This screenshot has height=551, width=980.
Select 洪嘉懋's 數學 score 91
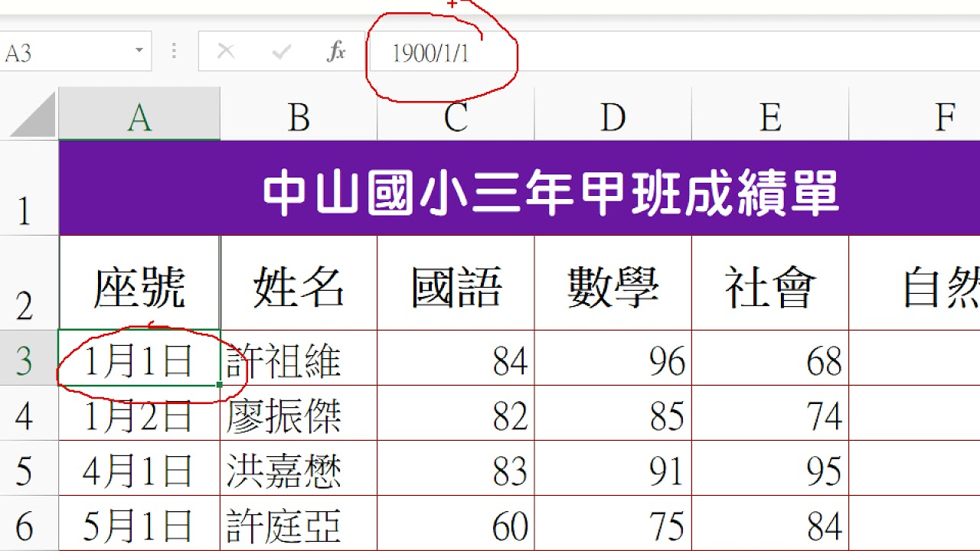click(x=613, y=468)
